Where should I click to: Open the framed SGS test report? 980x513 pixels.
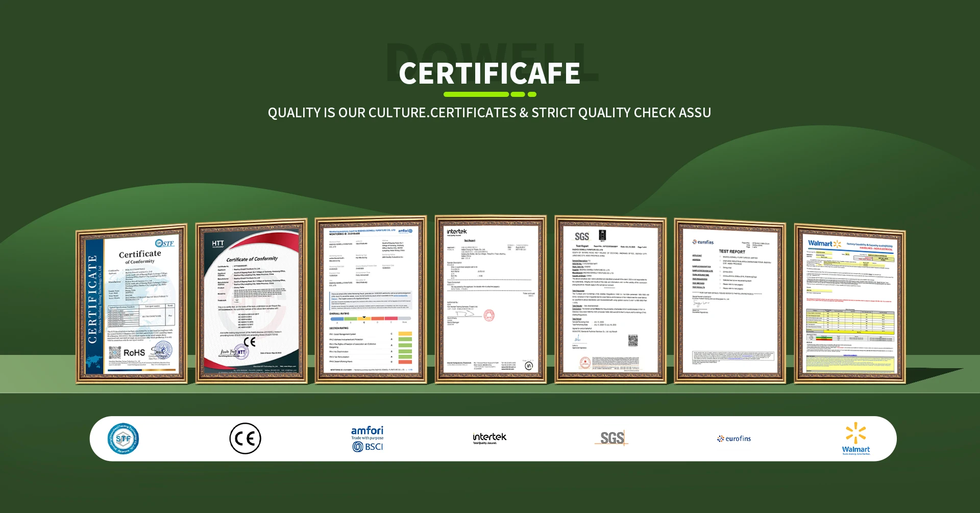click(610, 299)
